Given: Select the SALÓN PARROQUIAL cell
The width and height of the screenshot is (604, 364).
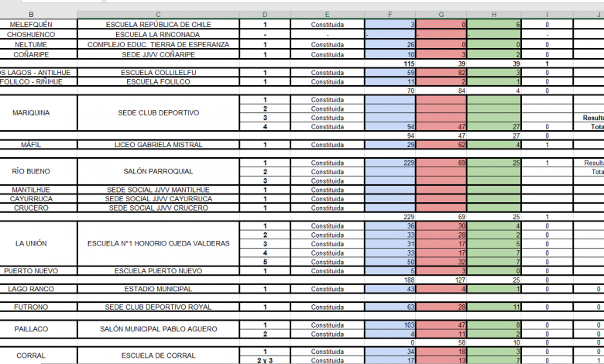Looking at the screenshot, I should (x=158, y=172).
